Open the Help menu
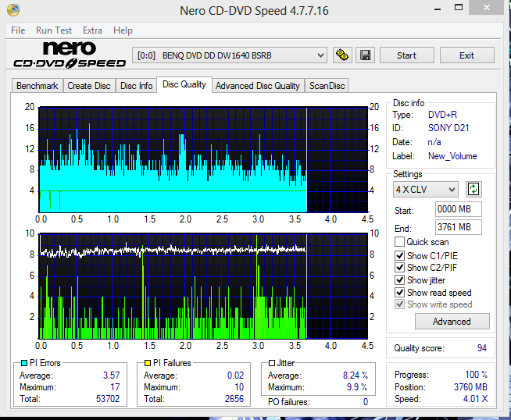Viewport: 511px width, 420px height. click(x=123, y=30)
